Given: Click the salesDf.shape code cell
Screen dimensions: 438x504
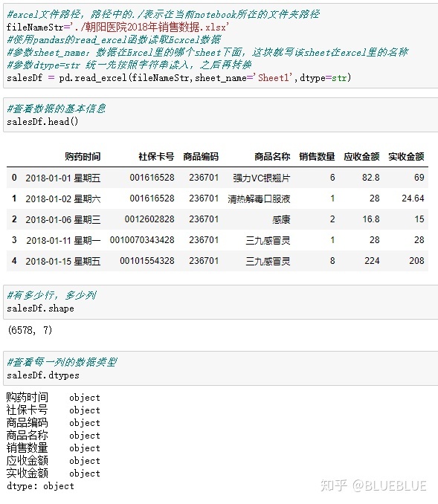Looking at the screenshot, I should [x=221, y=302].
